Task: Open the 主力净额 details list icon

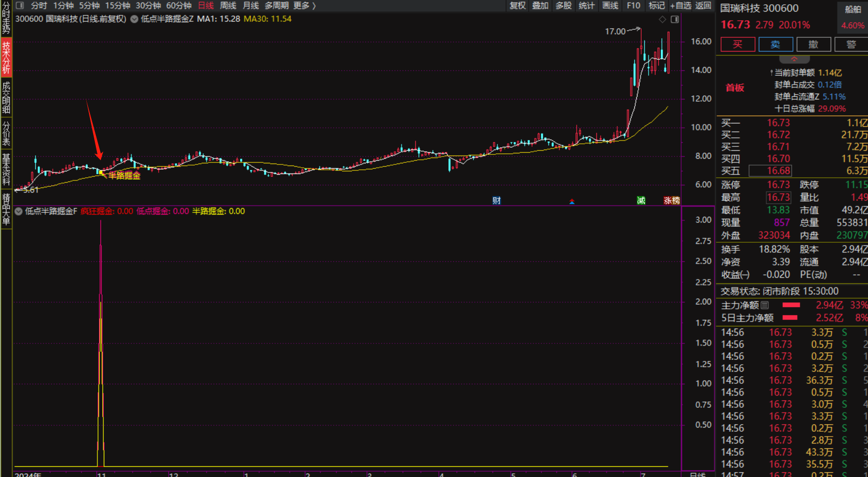Action: tap(765, 305)
